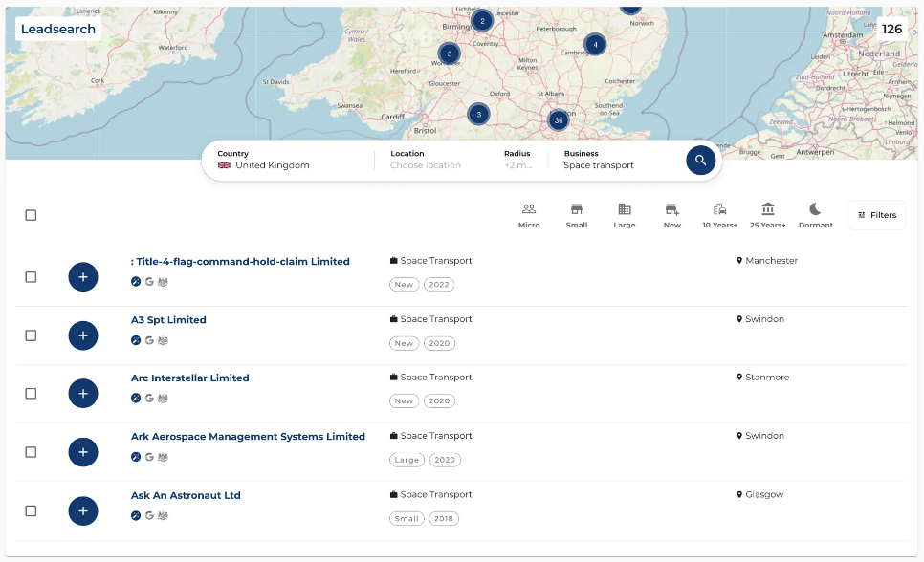Click map cluster marker showing 4 near Cambridge
924x562 pixels.
pos(595,44)
